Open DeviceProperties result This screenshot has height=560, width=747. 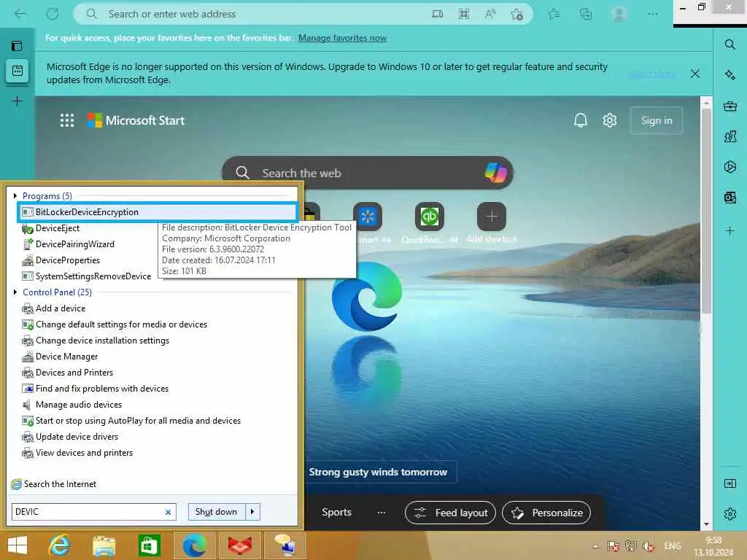68,260
